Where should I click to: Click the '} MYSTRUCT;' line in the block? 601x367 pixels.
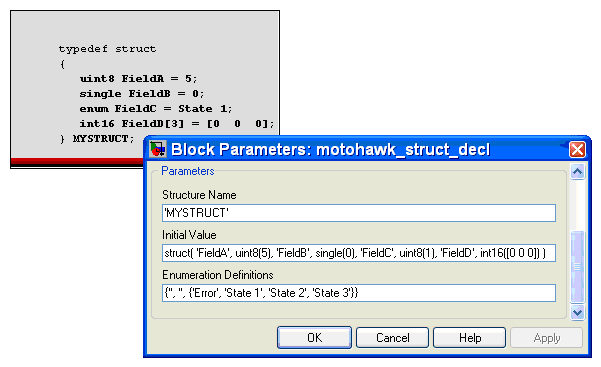pyautogui.click(x=97, y=138)
